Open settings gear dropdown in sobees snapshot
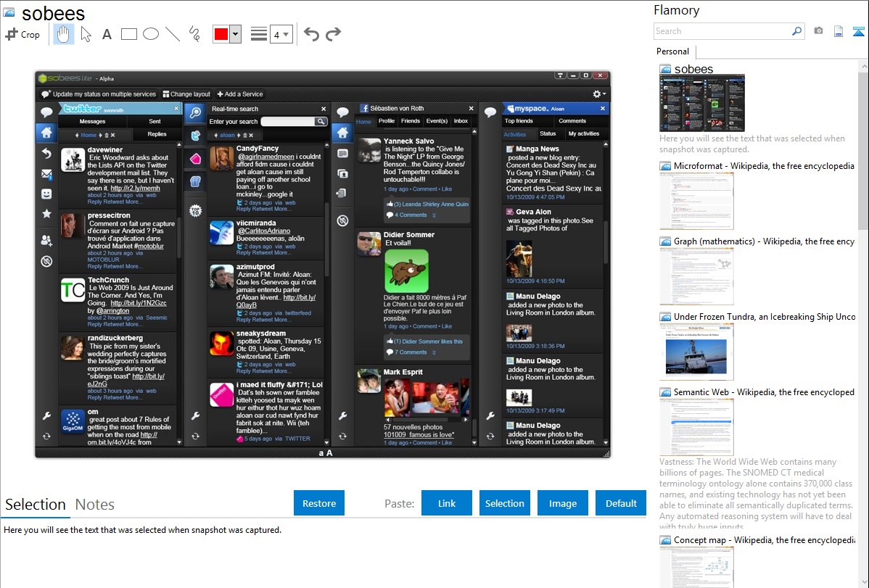 pos(599,94)
